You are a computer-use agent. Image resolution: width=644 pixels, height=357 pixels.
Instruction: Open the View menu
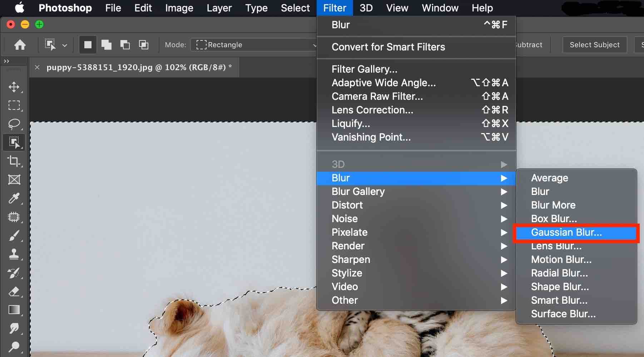coord(397,8)
